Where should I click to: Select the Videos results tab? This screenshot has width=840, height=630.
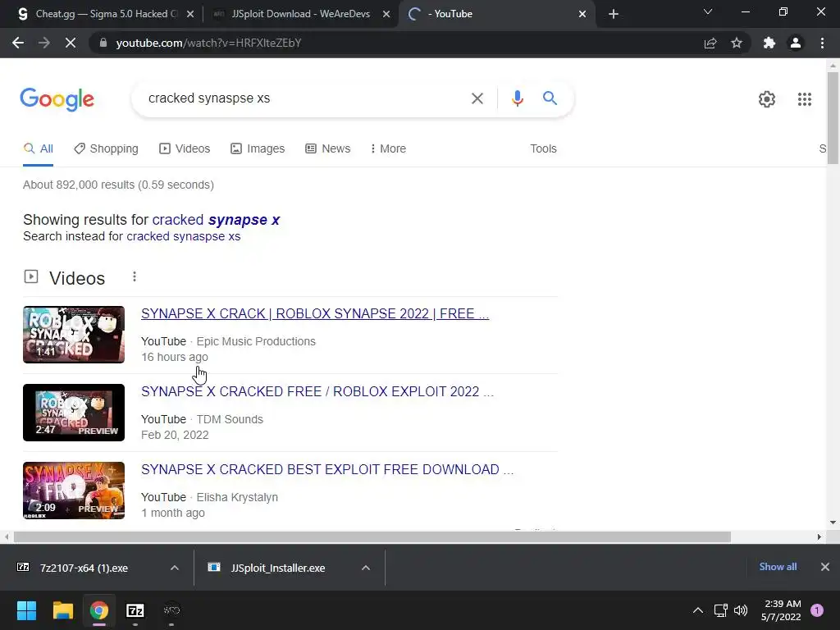tap(185, 148)
